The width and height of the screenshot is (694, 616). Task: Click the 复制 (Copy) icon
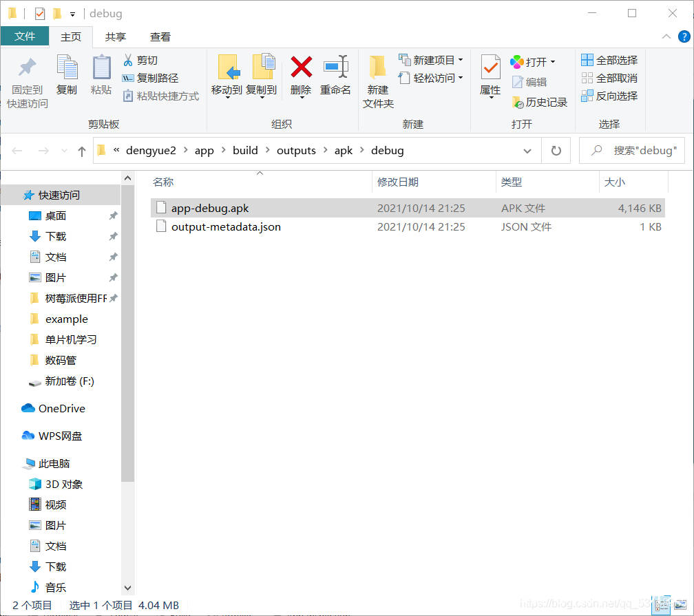point(67,76)
